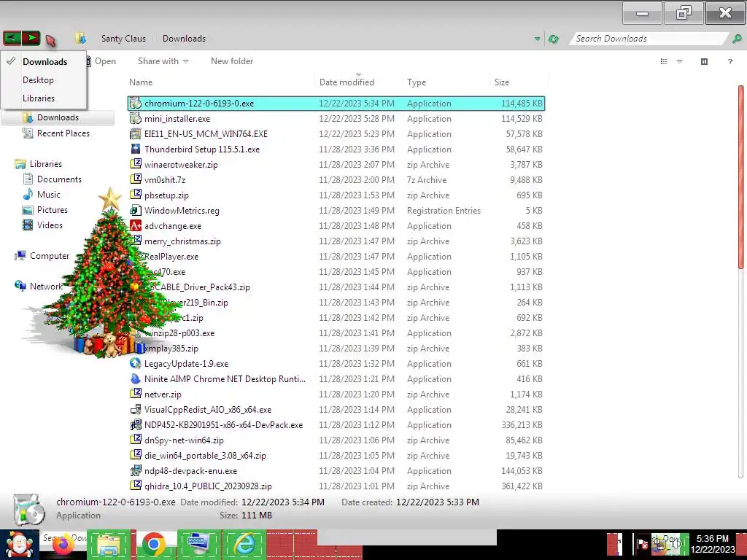The width and height of the screenshot is (747, 560).
Task: Click in the Search Downloads field
Action: click(x=650, y=39)
